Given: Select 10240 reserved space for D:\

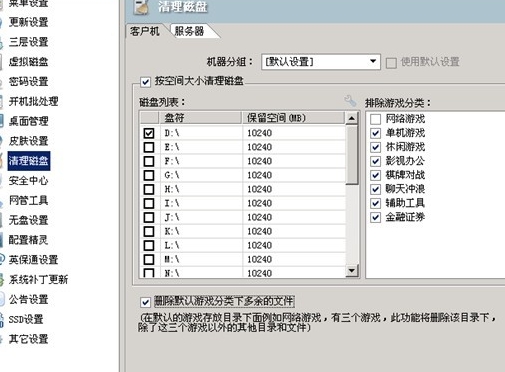Looking at the screenshot, I should click(x=260, y=133).
